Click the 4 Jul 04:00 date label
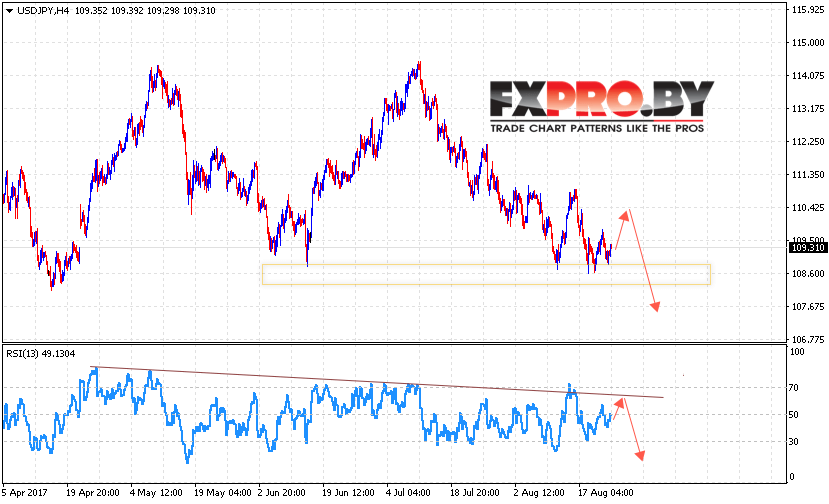Screen dimensions: 829x504 [x=408, y=492]
